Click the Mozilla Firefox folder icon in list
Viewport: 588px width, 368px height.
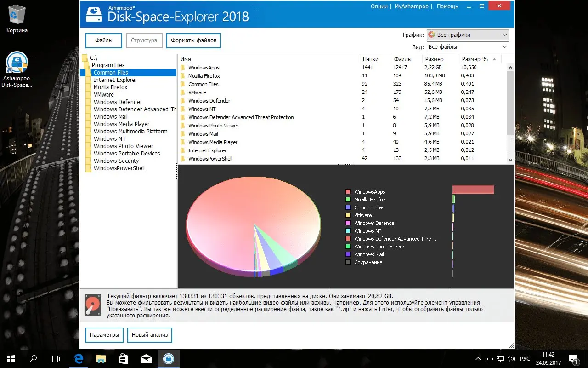click(182, 76)
